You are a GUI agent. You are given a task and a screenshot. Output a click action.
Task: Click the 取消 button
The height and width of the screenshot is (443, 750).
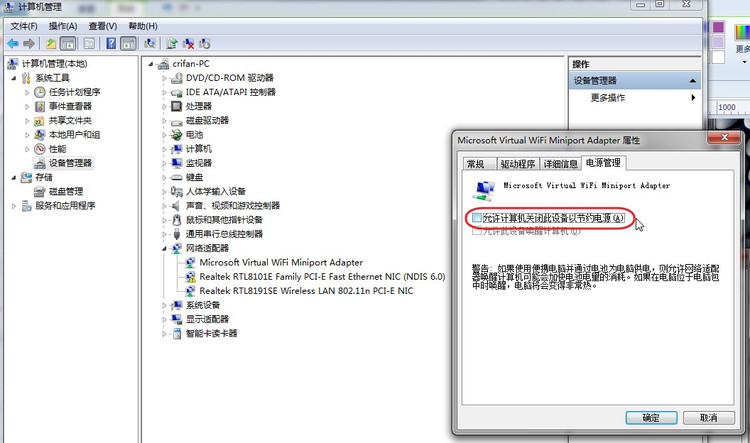click(708, 418)
